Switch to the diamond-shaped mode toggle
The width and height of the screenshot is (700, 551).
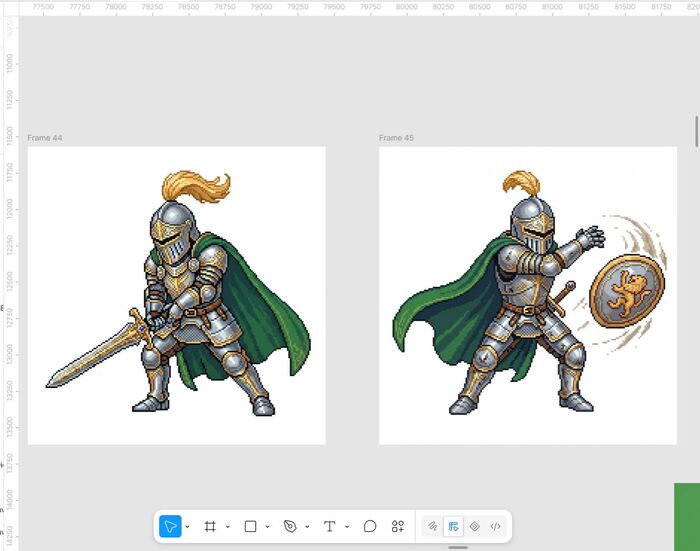475,526
